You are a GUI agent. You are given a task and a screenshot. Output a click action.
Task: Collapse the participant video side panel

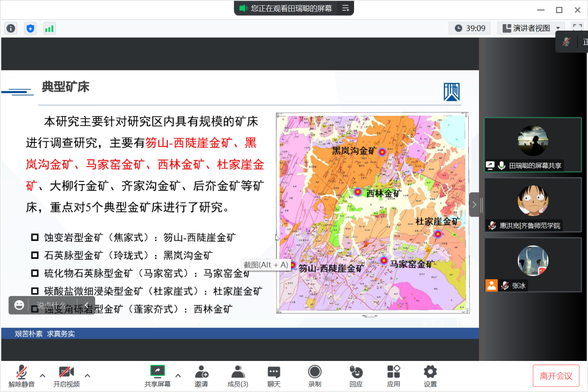(474, 205)
